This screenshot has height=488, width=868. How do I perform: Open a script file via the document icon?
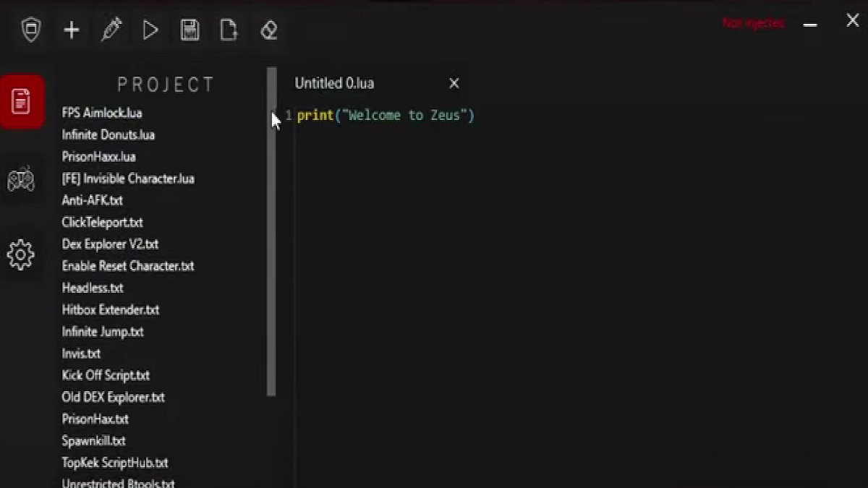[229, 30]
